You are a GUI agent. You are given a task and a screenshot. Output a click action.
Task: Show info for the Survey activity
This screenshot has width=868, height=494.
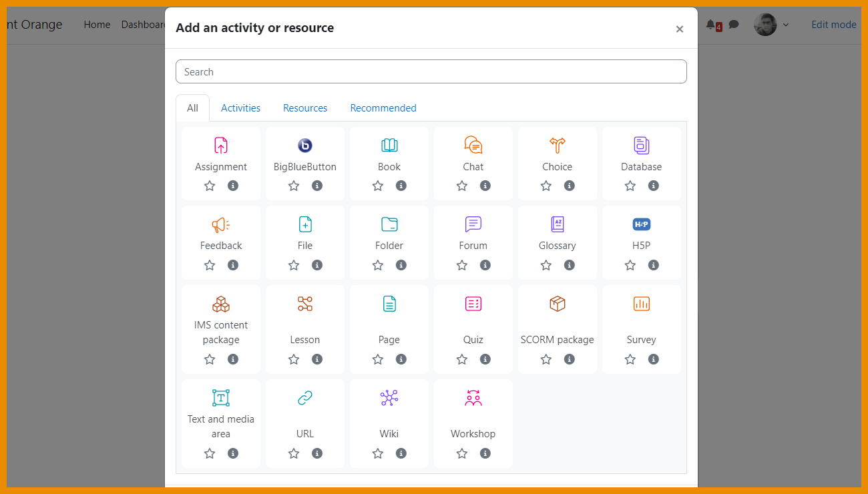click(x=654, y=359)
